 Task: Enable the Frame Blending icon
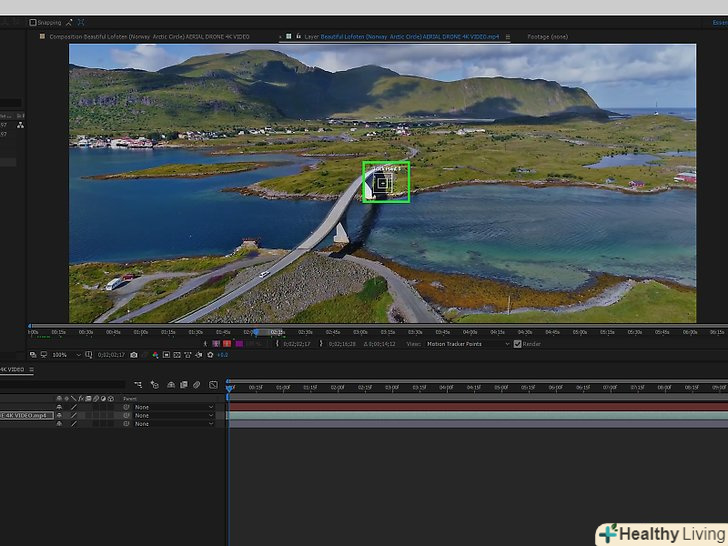(x=184, y=384)
